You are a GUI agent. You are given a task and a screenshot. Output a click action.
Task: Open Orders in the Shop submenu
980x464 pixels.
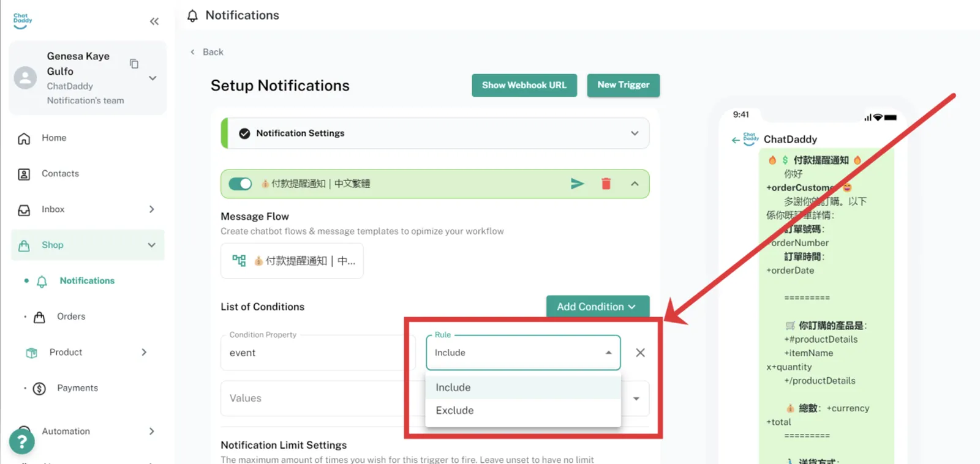(71, 316)
